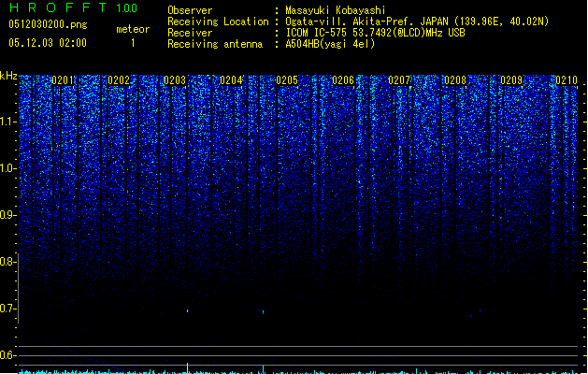
Task: Click the A504HB(yagi 4el) antenna text
Action: pos(330,44)
